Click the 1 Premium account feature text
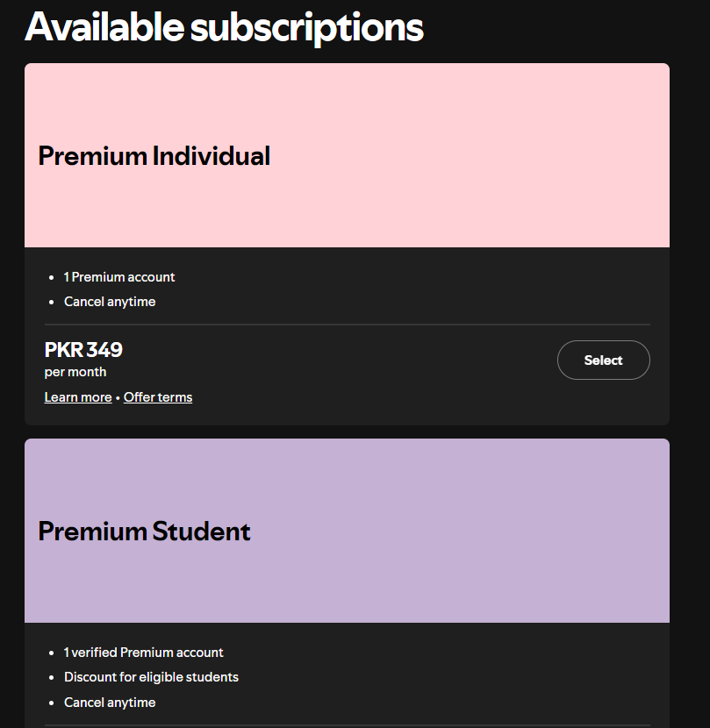This screenshot has width=710, height=728. pyautogui.click(x=119, y=277)
